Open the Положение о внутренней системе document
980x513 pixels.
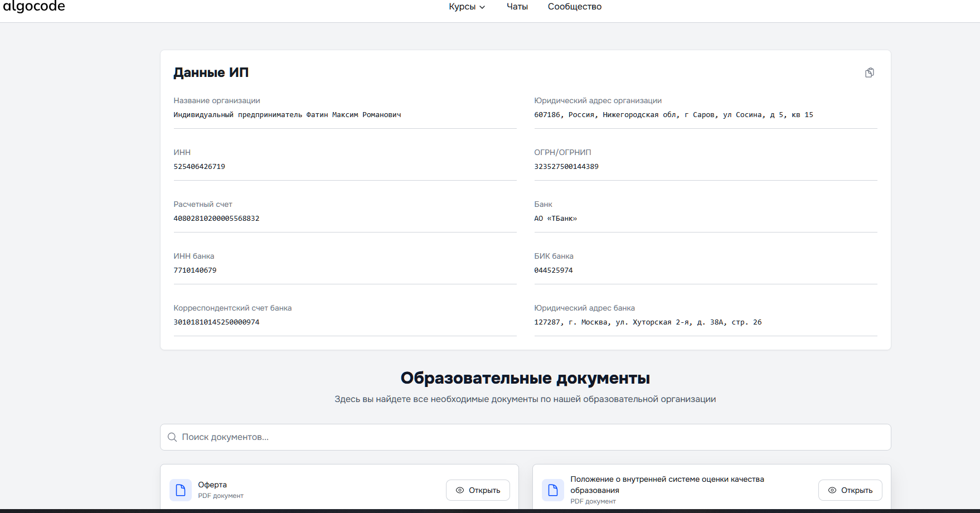pyautogui.click(x=850, y=491)
